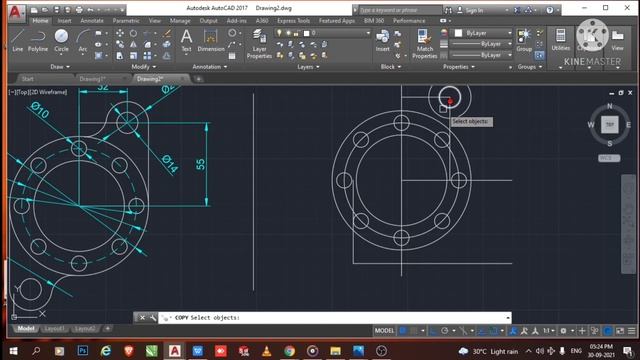This screenshot has height=360, width=640.
Task: Choose the Rotate tool in Modify panel
Action: pos(133,33)
